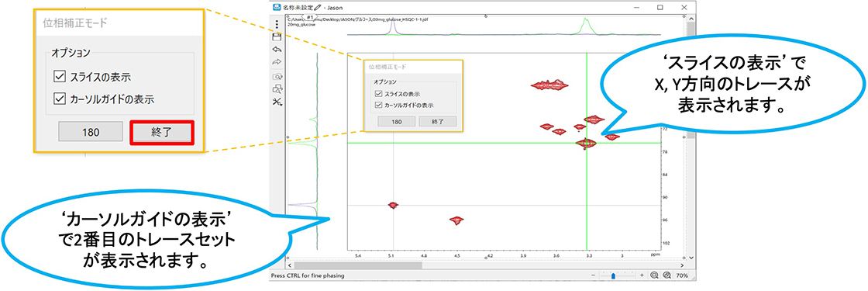Click left chevron on horizontal scrollbar
Screen dimensions: 868x291
(290, 265)
